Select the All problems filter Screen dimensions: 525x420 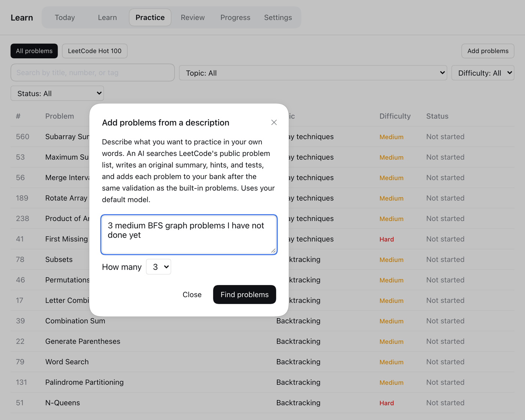coord(34,51)
